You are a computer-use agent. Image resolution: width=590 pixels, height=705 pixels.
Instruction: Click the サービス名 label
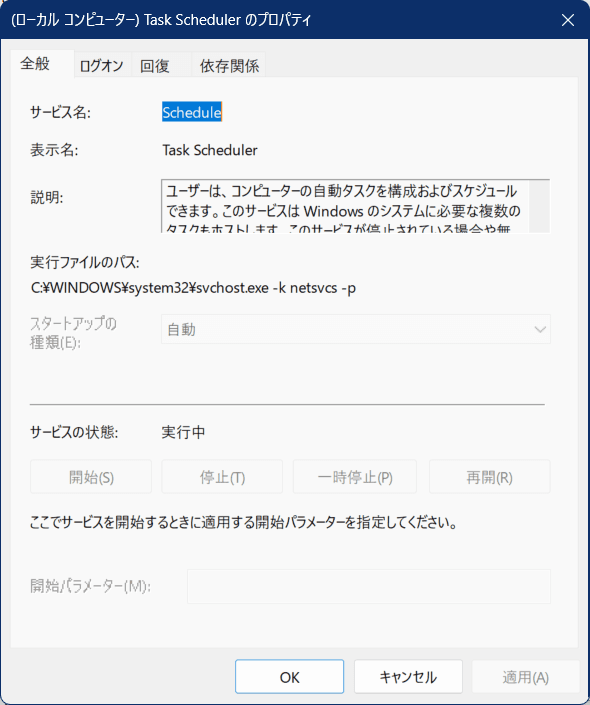click(x=60, y=112)
